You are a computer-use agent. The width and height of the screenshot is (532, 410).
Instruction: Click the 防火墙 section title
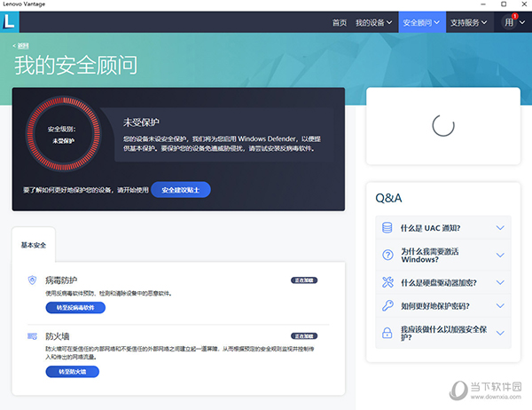(58, 336)
